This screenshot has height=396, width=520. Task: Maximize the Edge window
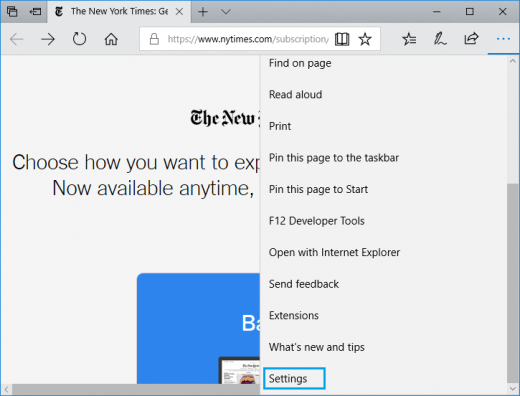[x=469, y=12]
